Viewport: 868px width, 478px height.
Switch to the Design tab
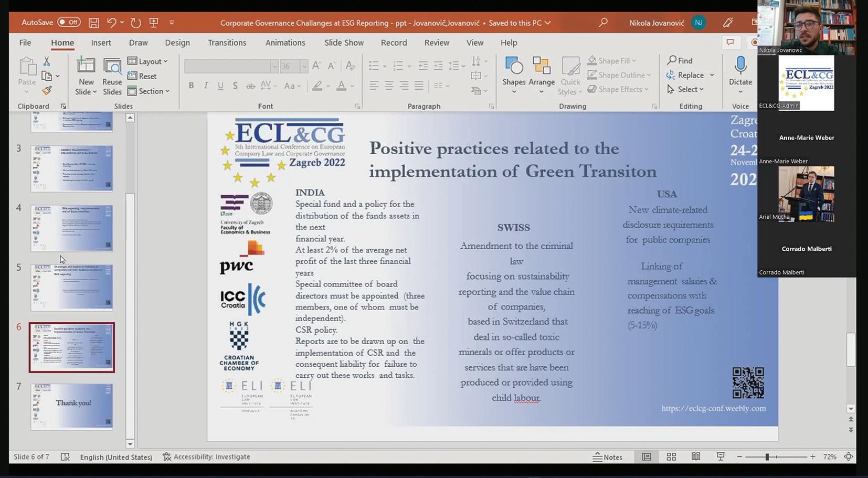(177, 43)
